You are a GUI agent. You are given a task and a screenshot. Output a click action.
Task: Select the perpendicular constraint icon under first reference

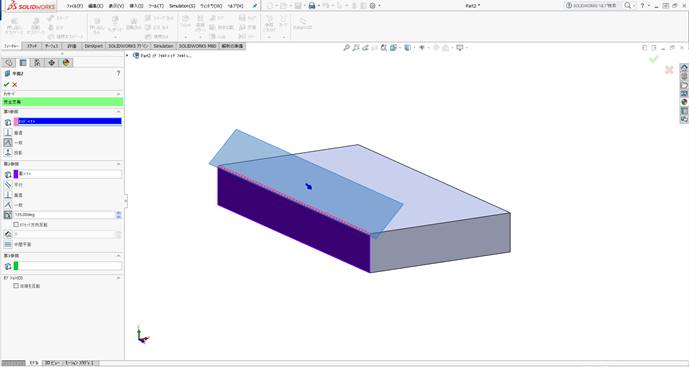(7, 132)
